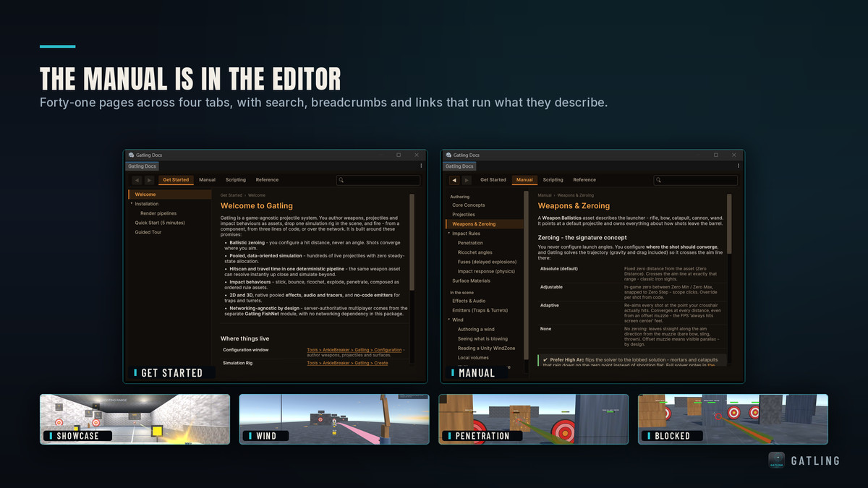The width and height of the screenshot is (868, 488).
Task: Click the search magnifier in the Weapons & Zeroing window
Action: point(659,180)
